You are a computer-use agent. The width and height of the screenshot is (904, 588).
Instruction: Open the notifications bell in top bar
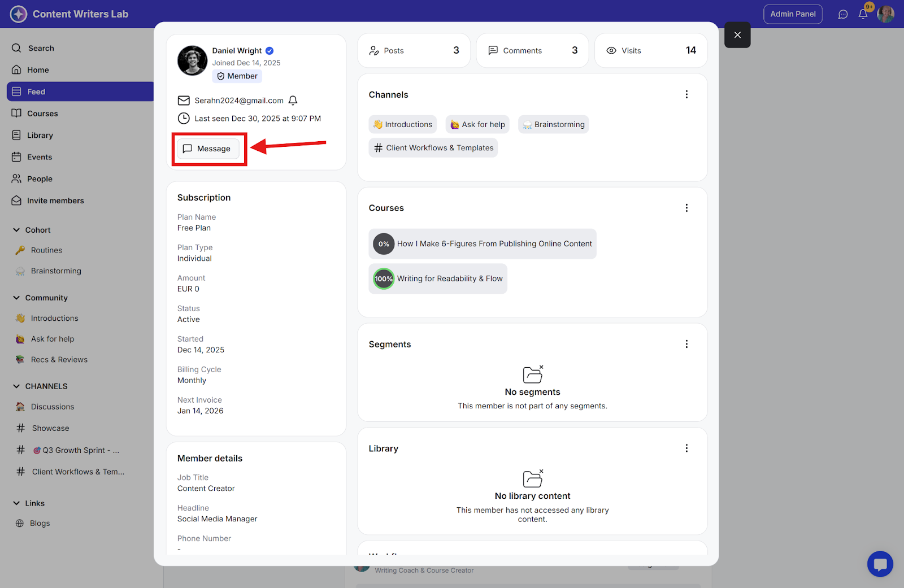tap(863, 14)
